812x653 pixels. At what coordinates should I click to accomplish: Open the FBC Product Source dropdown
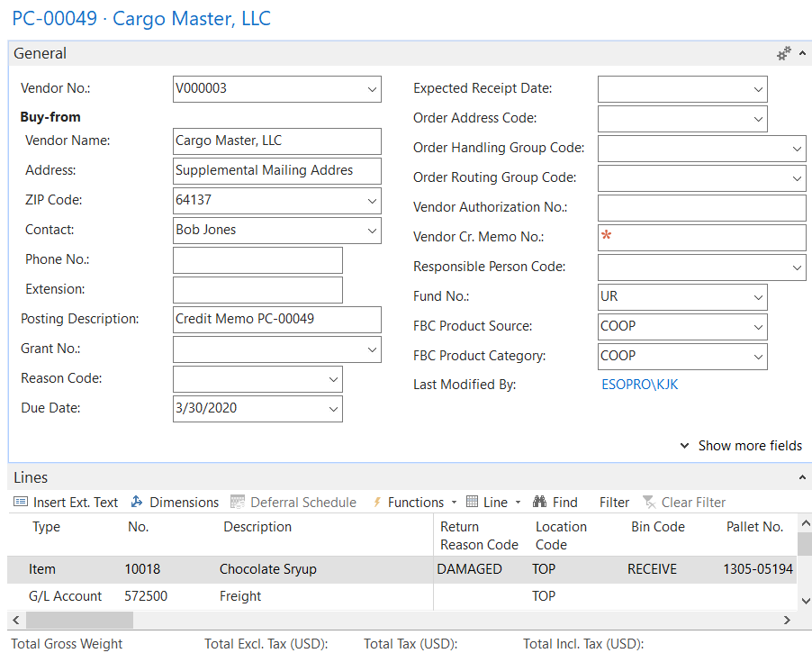tap(758, 326)
